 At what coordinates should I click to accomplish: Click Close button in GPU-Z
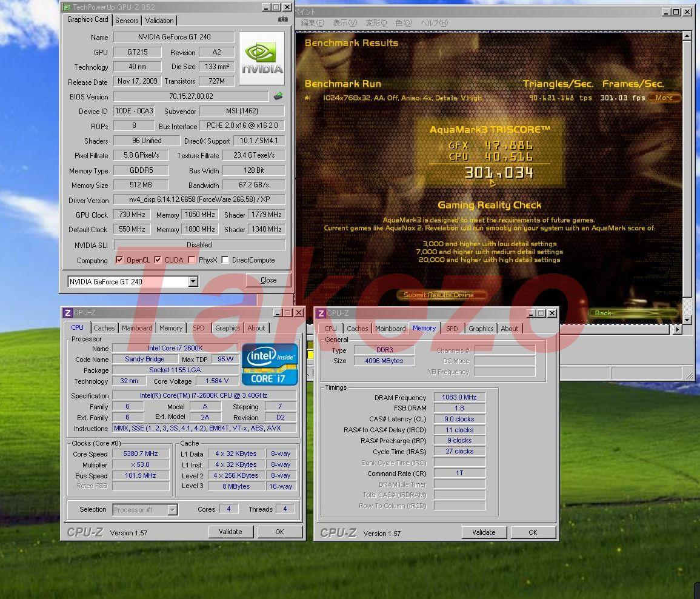pyautogui.click(x=268, y=280)
